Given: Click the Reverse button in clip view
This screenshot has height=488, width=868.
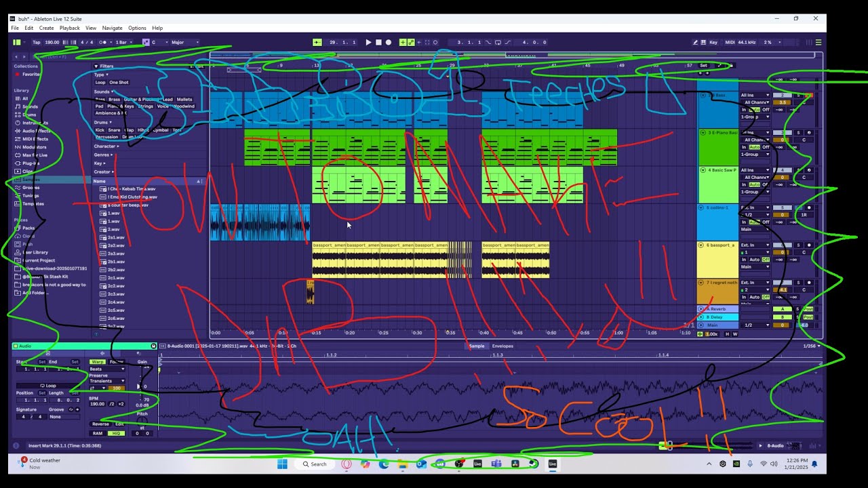Looking at the screenshot, I should [x=100, y=424].
